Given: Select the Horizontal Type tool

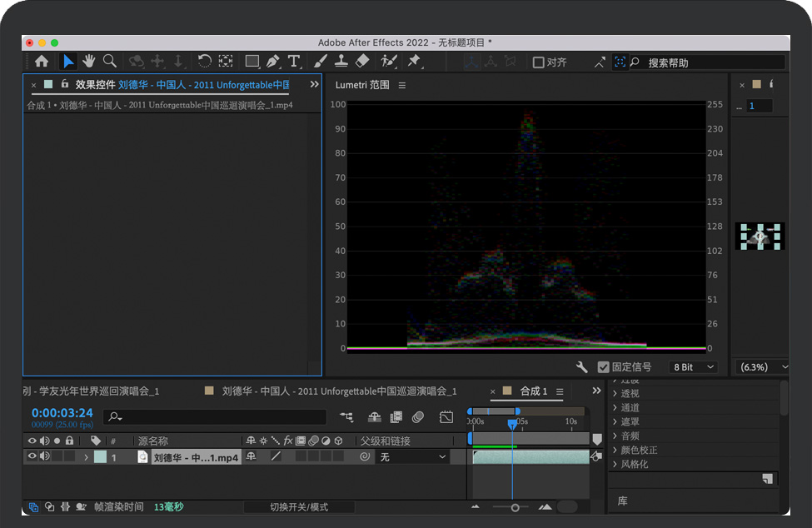Looking at the screenshot, I should 294,61.
